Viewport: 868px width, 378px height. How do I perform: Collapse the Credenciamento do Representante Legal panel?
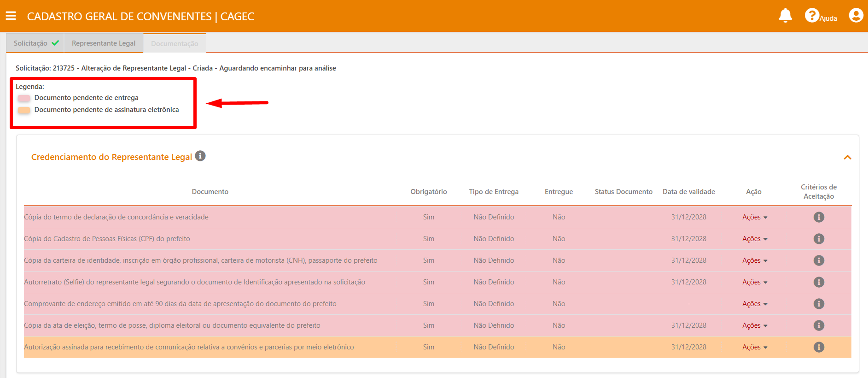click(847, 158)
